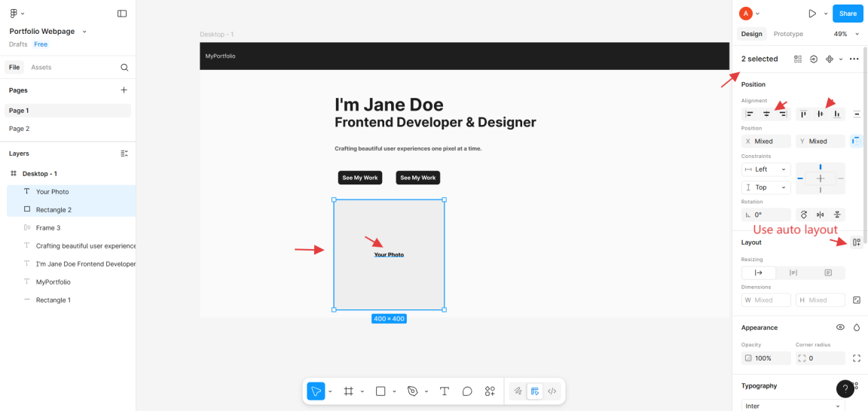868x411 pixels.
Task: Select the Text tool in bottom toolbar
Action: point(445,391)
